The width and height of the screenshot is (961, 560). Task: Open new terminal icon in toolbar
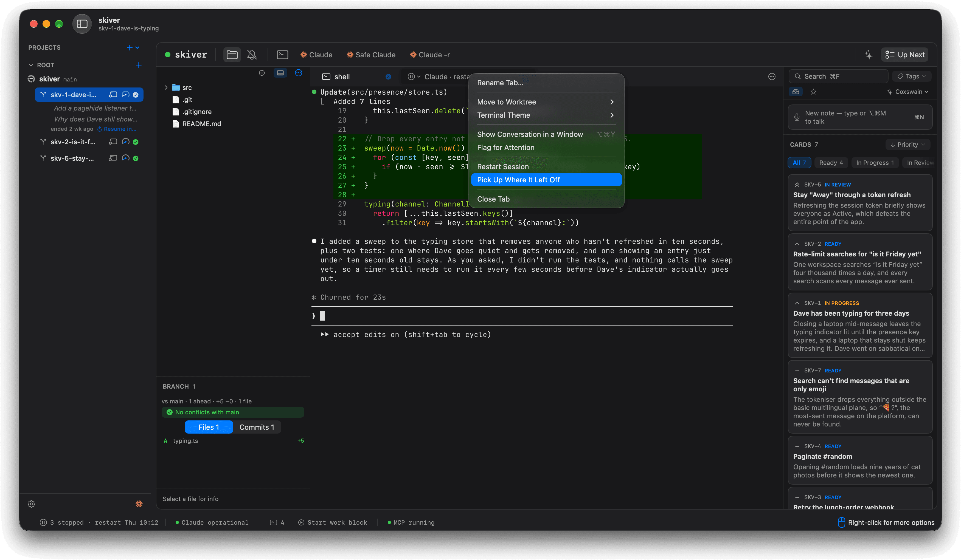click(x=282, y=55)
